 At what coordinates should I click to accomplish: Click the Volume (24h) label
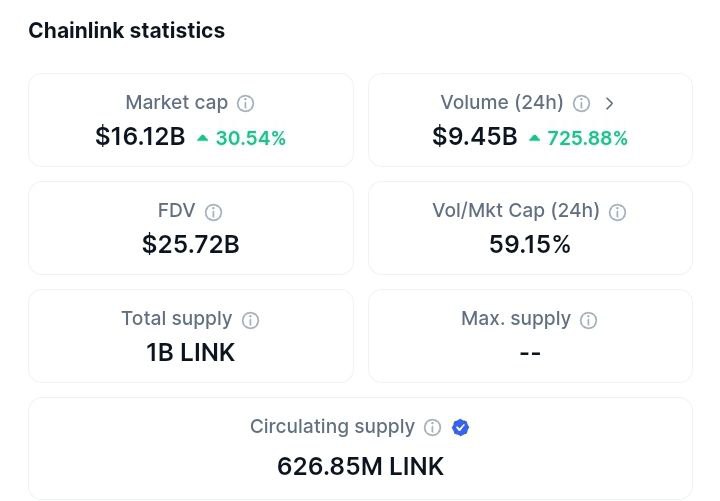(502, 103)
